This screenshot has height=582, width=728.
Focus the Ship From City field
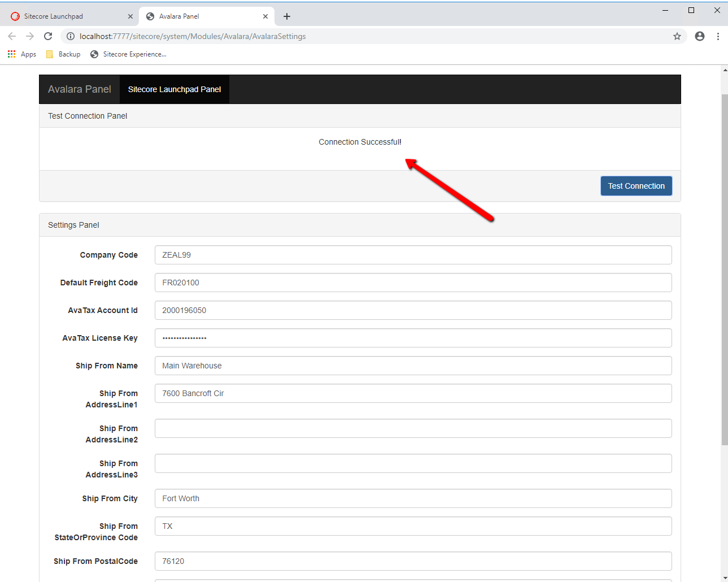click(413, 498)
